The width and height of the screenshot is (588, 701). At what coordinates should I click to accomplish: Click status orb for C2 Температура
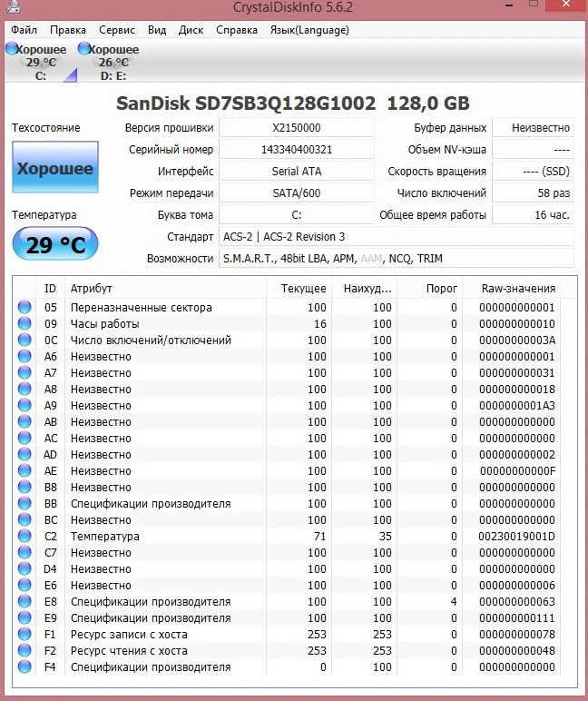click(x=24, y=536)
